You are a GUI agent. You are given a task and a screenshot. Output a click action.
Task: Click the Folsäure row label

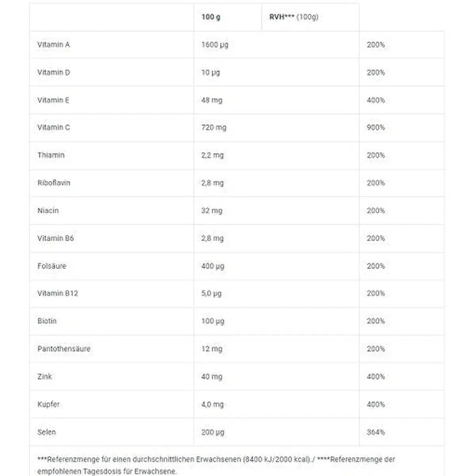coord(52,266)
